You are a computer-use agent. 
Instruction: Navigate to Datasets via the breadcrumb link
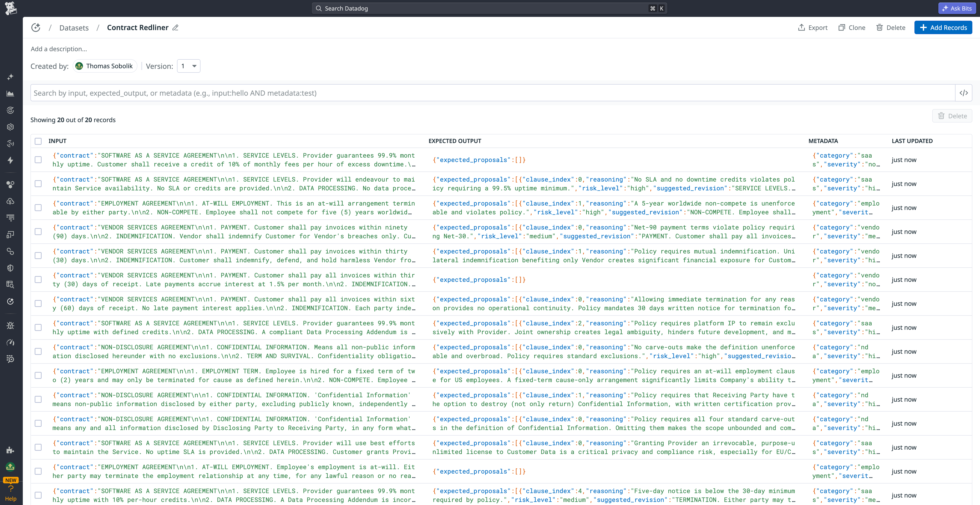tap(74, 27)
